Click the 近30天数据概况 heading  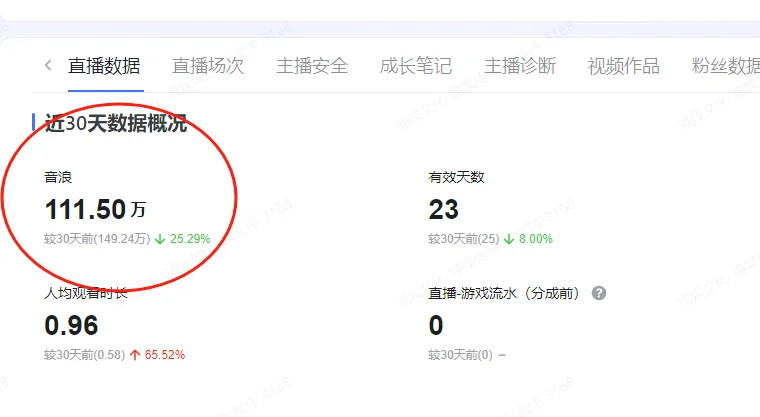[x=116, y=123]
